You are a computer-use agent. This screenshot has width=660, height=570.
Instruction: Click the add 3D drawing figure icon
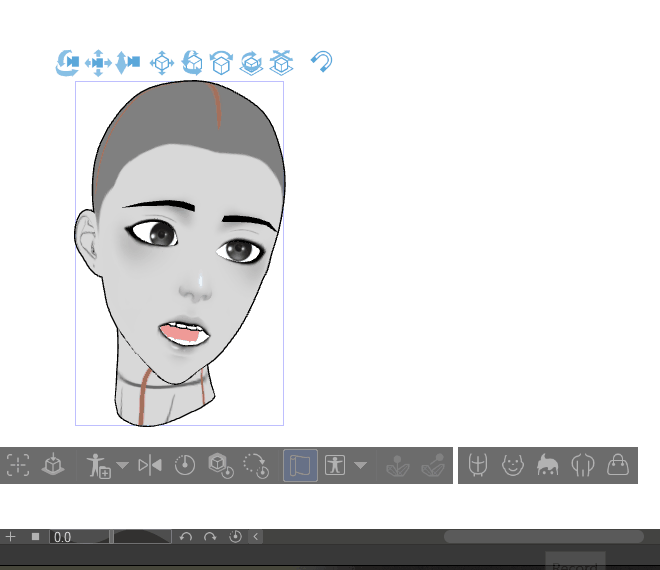98,466
